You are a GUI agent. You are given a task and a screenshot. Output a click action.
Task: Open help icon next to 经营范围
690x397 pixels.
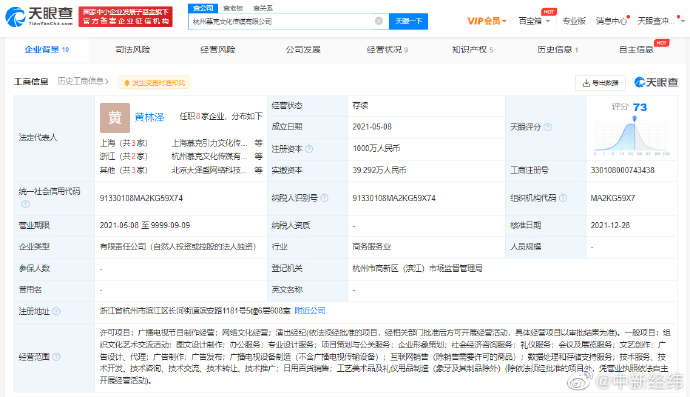[x=56, y=357]
